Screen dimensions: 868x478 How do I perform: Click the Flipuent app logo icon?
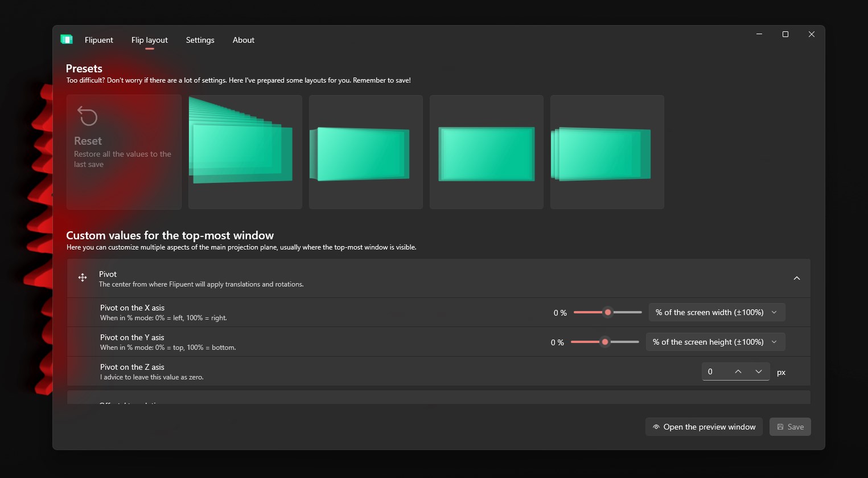click(x=67, y=39)
